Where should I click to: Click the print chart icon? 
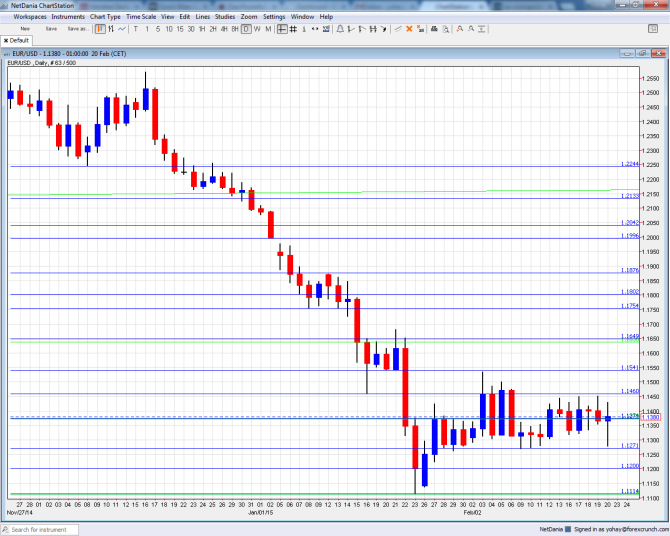(434, 29)
